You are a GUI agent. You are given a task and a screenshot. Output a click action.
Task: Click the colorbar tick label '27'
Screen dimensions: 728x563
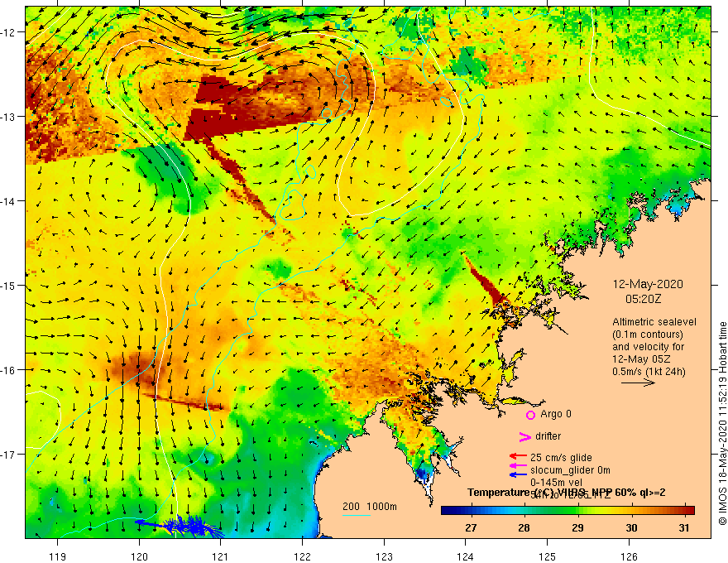(471, 527)
